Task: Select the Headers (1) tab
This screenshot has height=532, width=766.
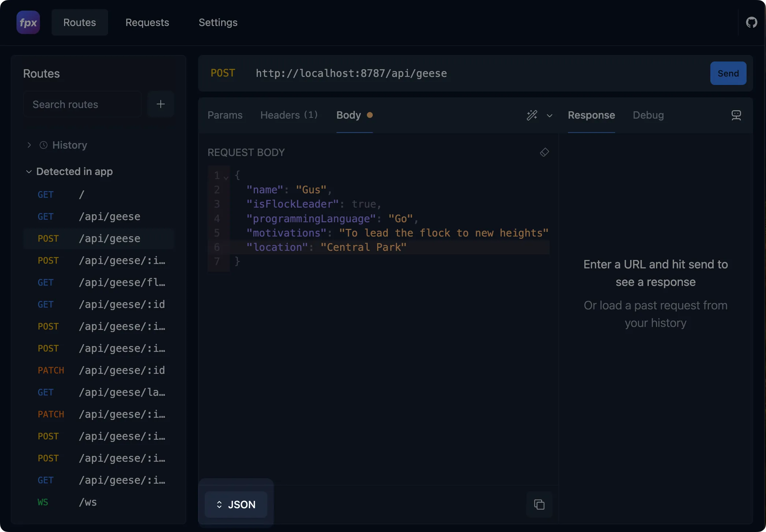Action: [x=289, y=115]
